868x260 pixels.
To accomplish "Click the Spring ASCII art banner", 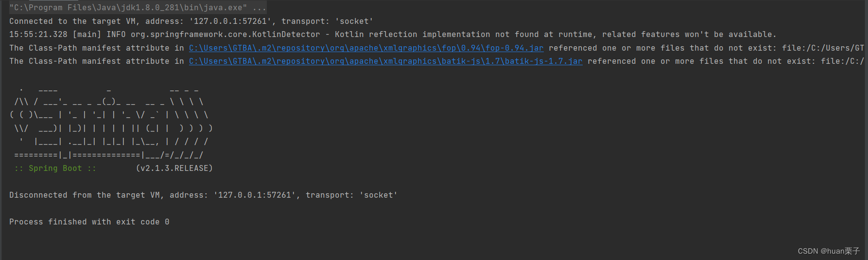I will (111, 122).
